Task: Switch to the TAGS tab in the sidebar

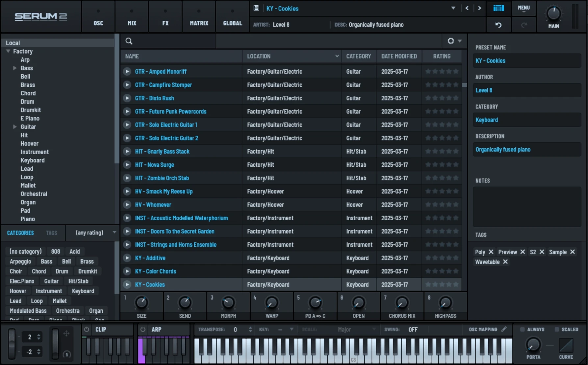Action: pyautogui.click(x=51, y=233)
